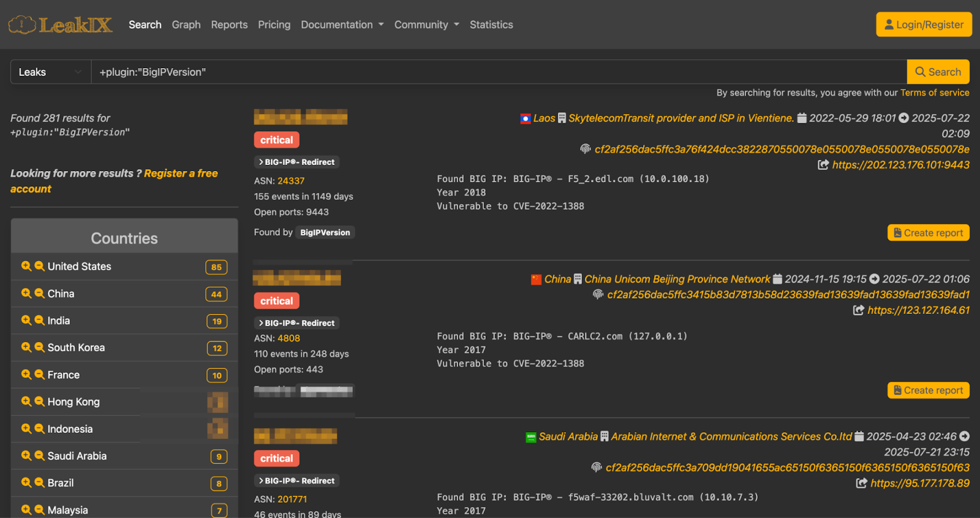Click the plus magnifier beside United States

[x=26, y=266]
